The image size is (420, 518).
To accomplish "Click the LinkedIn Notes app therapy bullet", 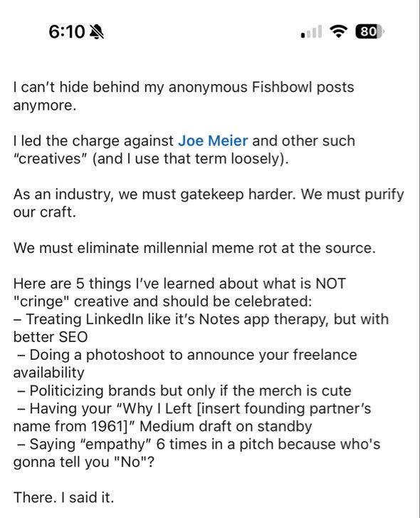I will pyautogui.click(x=201, y=328).
